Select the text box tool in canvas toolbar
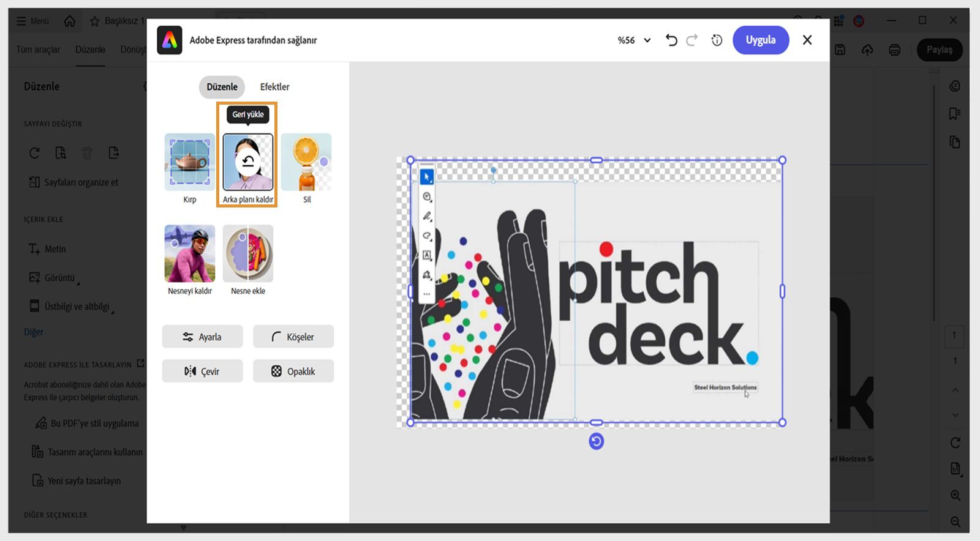This screenshot has height=541, width=980. tap(427, 255)
